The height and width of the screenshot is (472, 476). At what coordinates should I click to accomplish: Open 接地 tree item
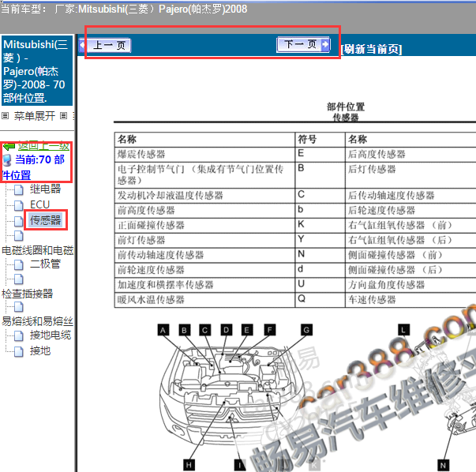[40, 351]
